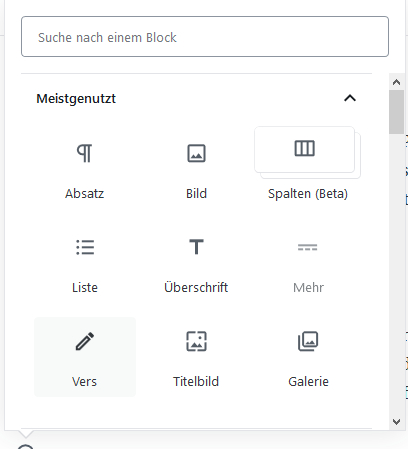Click the Spalten (Beta) label
Screen dimensions: 408x449
[x=308, y=194]
